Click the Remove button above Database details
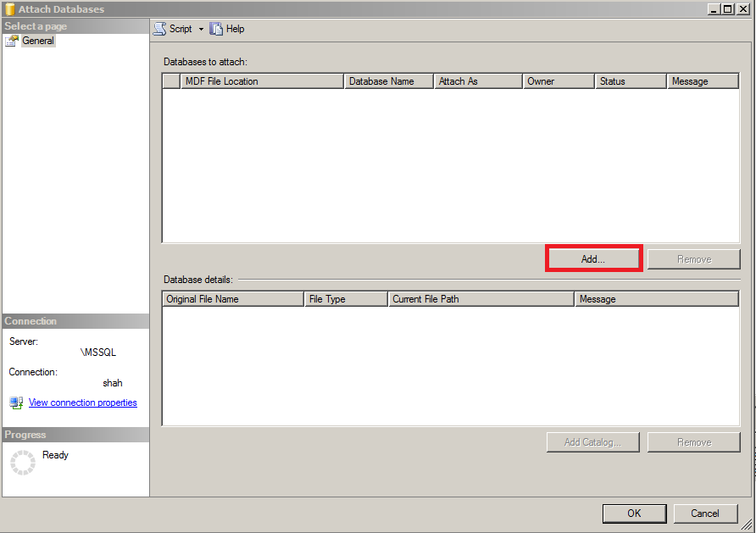 693,258
